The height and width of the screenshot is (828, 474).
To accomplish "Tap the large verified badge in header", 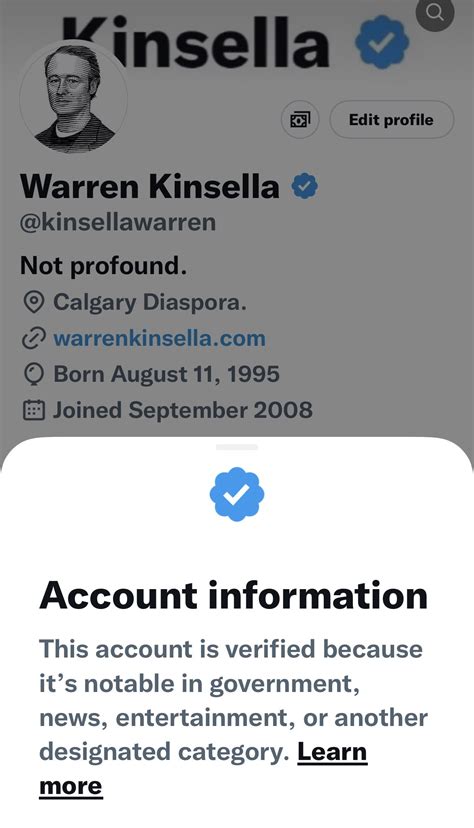I will pyautogui.click(x=382, y=43).
